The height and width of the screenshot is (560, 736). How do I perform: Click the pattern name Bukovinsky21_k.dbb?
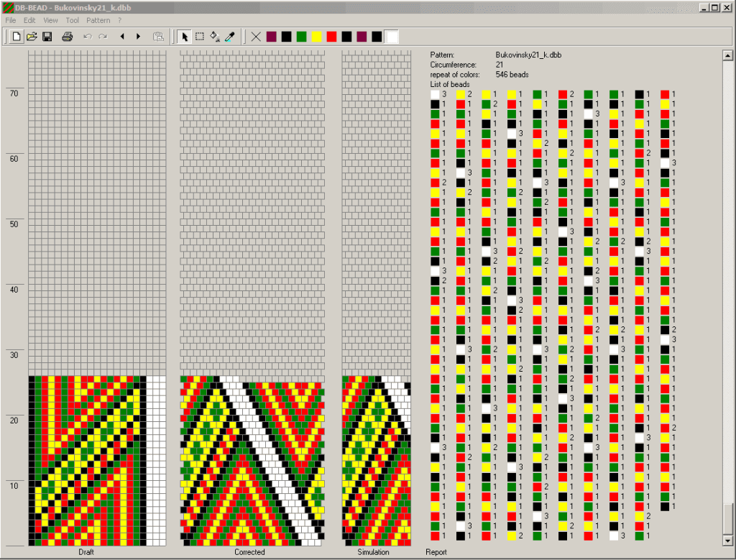coord(528,55)
